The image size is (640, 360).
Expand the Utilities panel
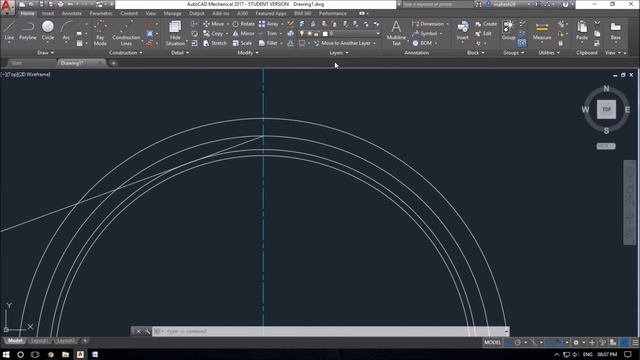(x=549, y=53)
